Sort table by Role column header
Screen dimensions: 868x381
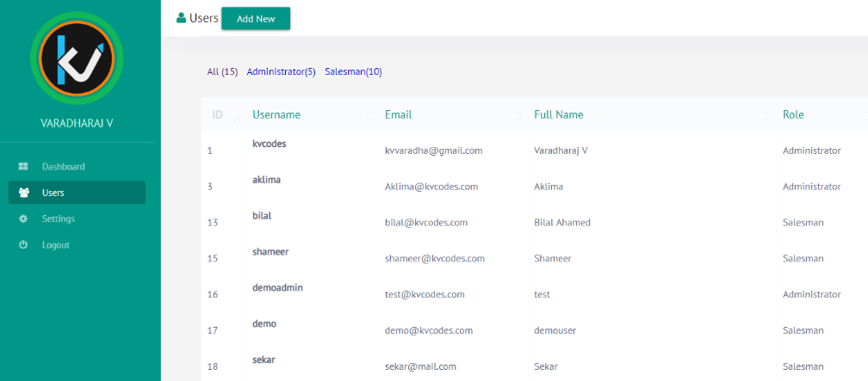click(x=793, y=115)
